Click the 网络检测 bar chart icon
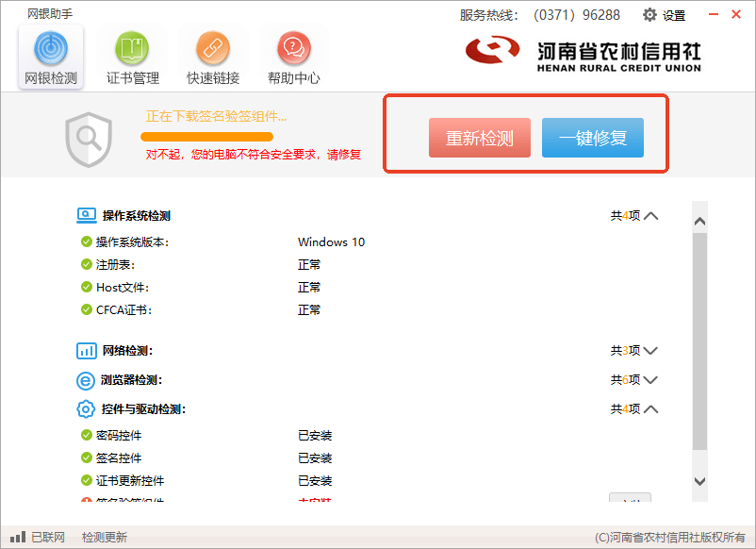Screen dimensions: 756x549 click(x=86, y=351)
